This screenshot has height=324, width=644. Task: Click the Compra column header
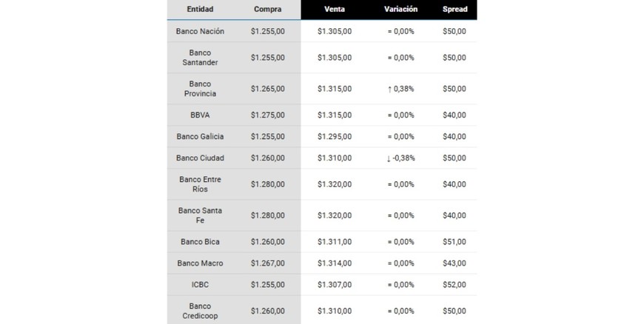[x=267, y=9]
